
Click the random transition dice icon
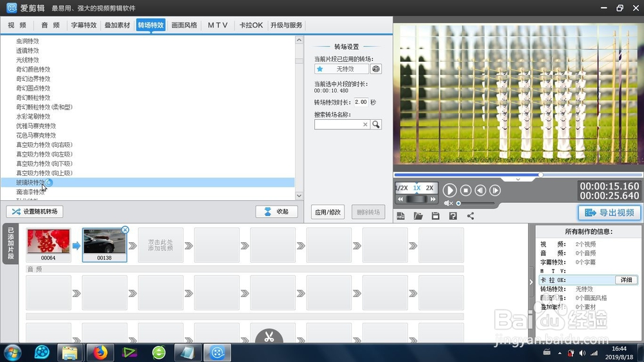(376, 69)
